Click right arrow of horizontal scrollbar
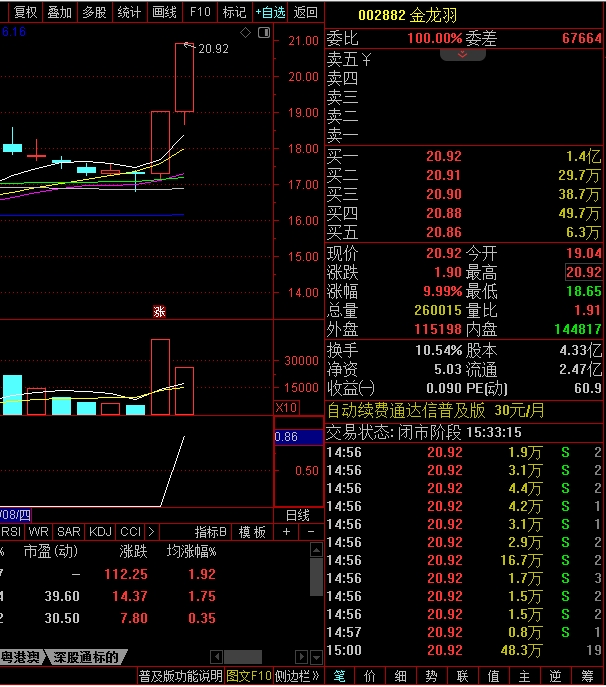Viewport: 606px width, 687px height. click(x=301, y=657)
